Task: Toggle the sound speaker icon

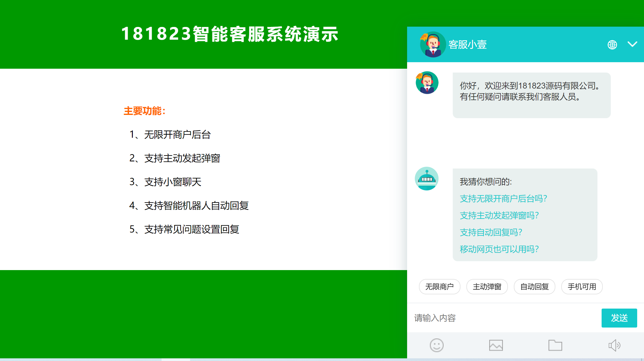Action: (614, 345)
